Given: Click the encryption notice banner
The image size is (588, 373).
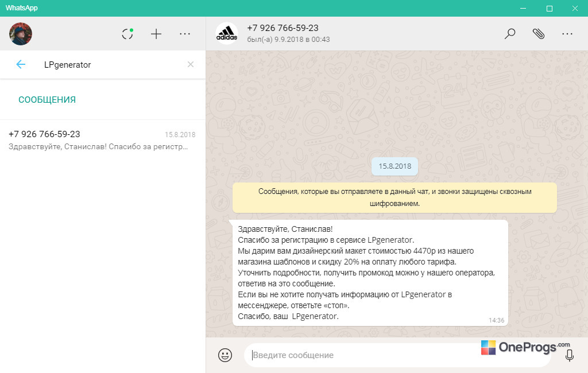Looking at the screenshot, I should tap(394, 197).
